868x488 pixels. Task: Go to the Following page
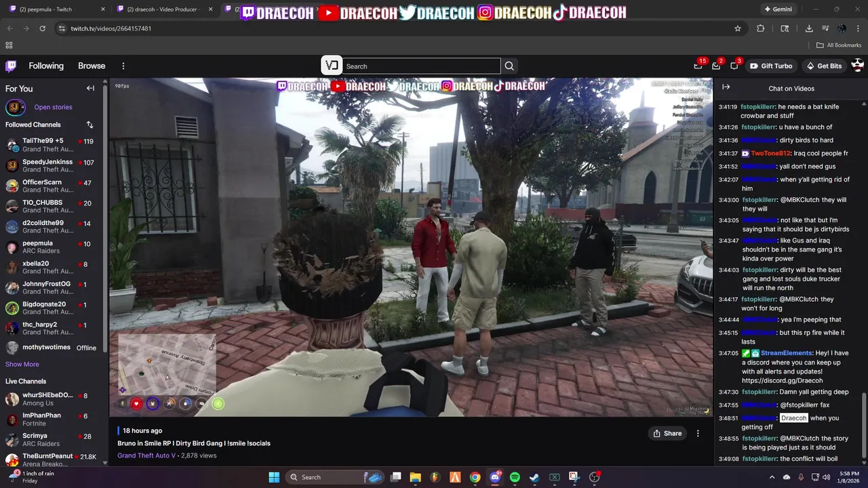(46, 66)
